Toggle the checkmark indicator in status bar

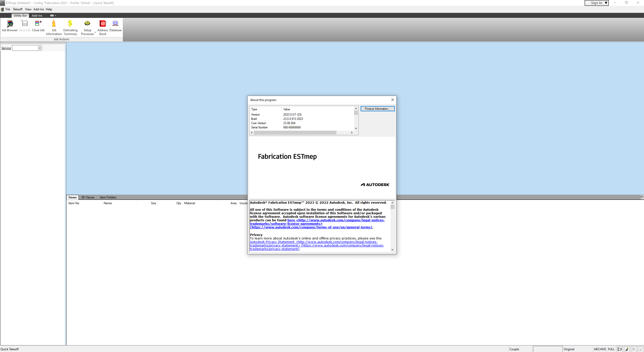click(x=640, y=349)
